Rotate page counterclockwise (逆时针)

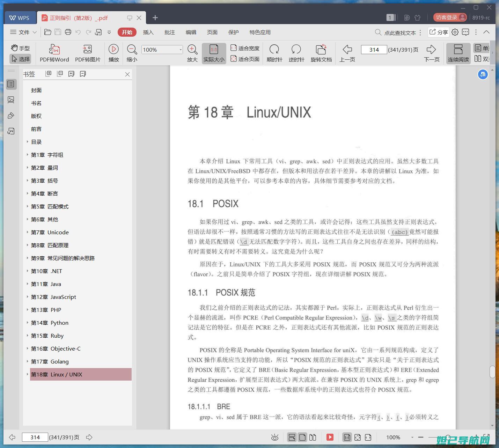[296, 53]
